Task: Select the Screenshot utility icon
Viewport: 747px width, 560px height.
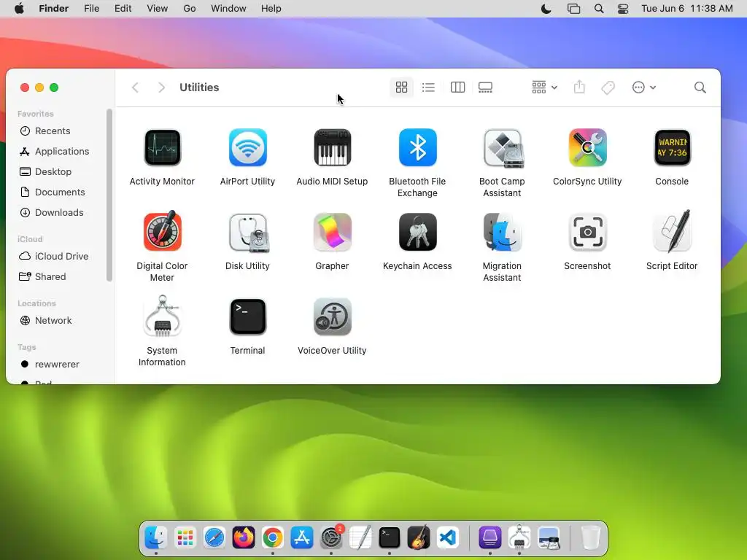Action: [x=587, y=232]
